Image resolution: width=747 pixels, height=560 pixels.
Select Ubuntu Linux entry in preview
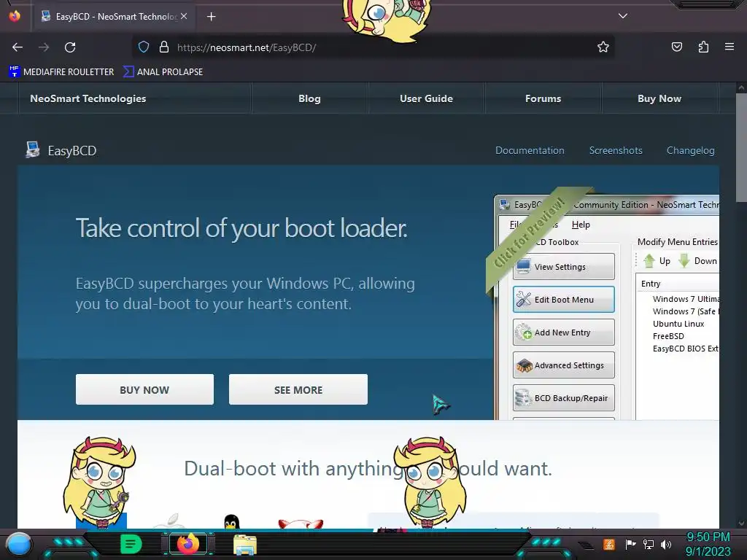tap(678, 324)
